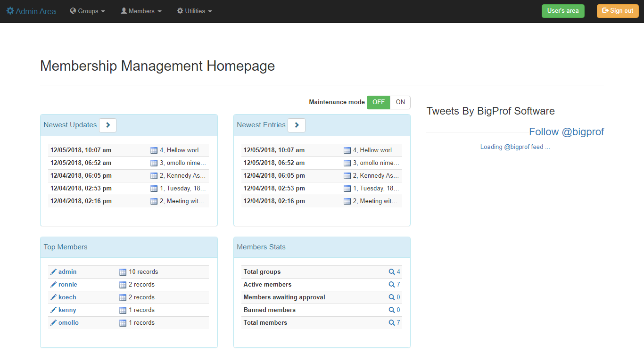Click the edit icon beside ronnie
The image size is (644, 362).
point(53,284)
